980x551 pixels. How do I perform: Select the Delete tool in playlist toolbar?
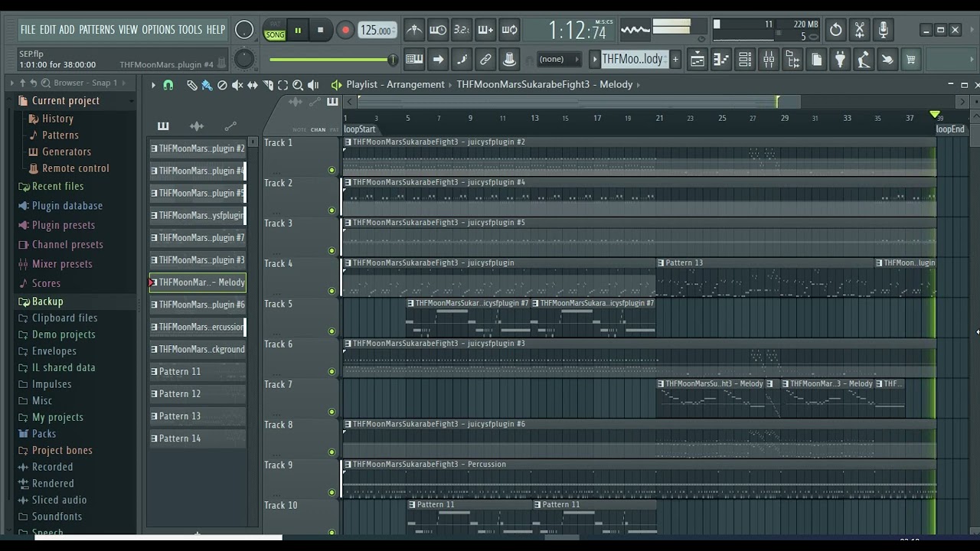click(222, 85)
